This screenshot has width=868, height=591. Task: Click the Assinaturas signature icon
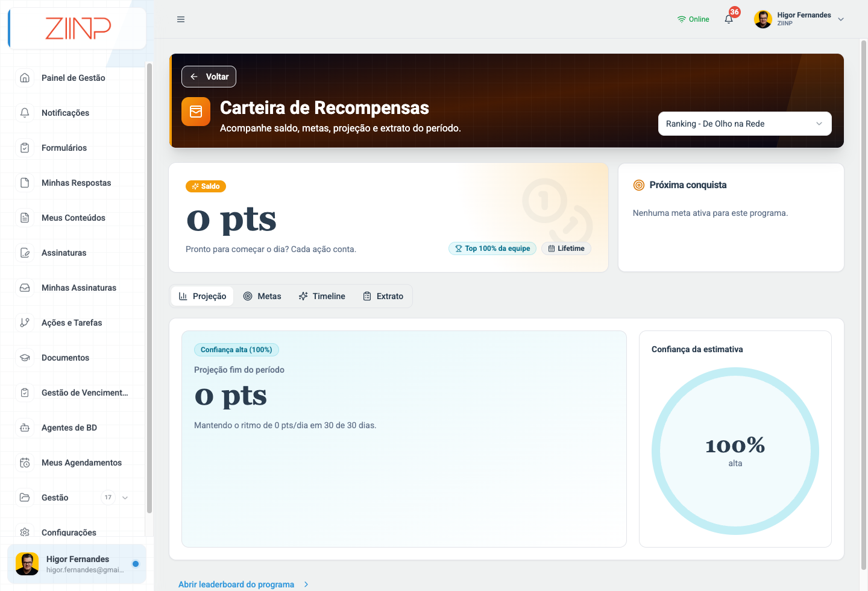coord(25,253)
